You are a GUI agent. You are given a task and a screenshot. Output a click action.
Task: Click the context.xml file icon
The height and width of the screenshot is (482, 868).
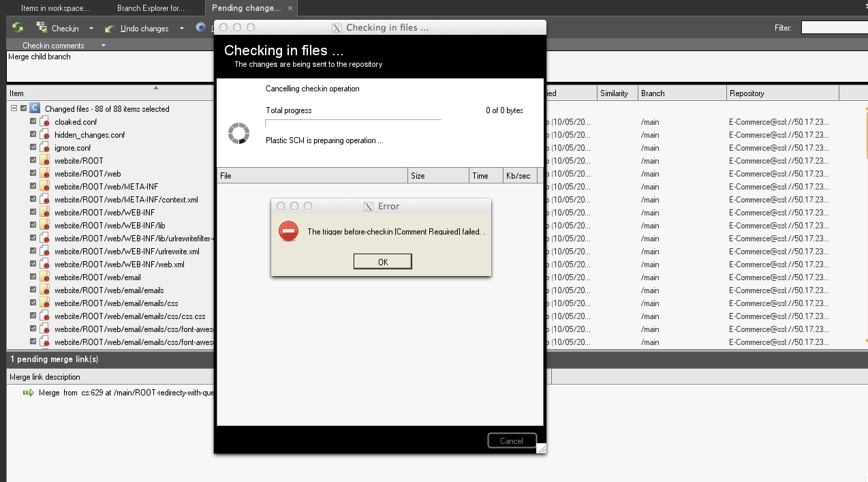[x=45, y=199]
